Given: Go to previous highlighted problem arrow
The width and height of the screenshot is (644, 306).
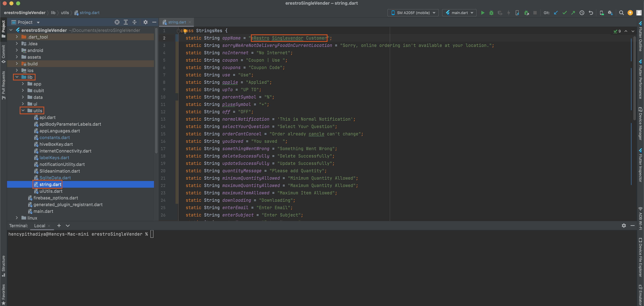Looking at the screenshot, I should (626, 31).
